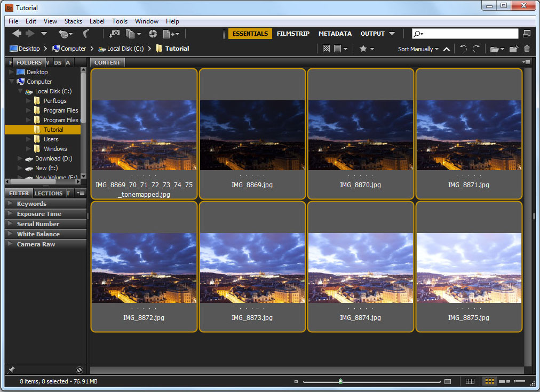The width and height of the screenshot is (540, 392).
Task: Select the IMG_8874.jpg thumbnail
Action: point(360,267)
